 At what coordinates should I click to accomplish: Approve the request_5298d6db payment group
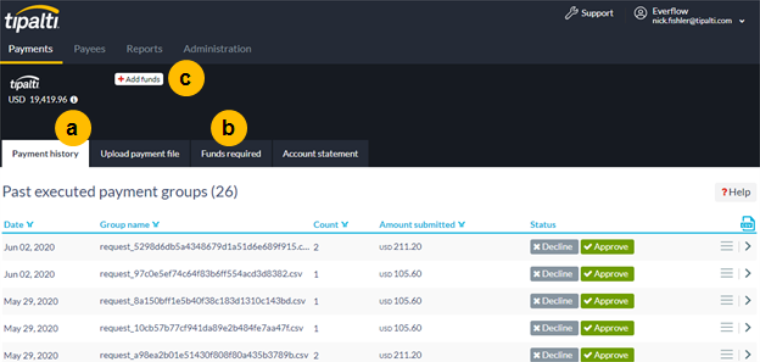pos(607,247)
